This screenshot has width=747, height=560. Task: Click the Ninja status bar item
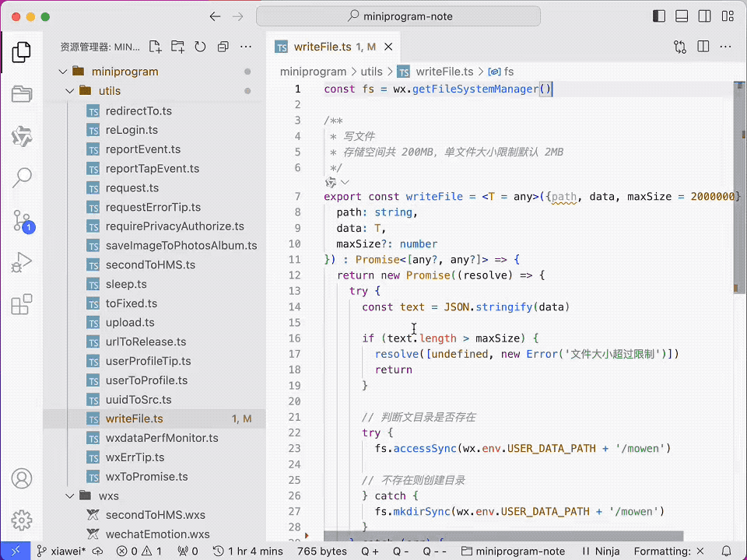600,551
